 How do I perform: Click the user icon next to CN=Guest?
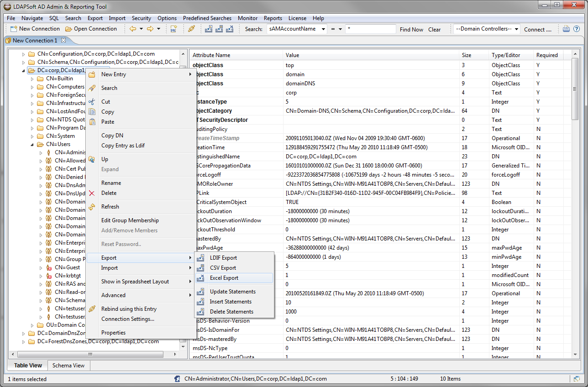pyautogui.click(x=48, y=267)
